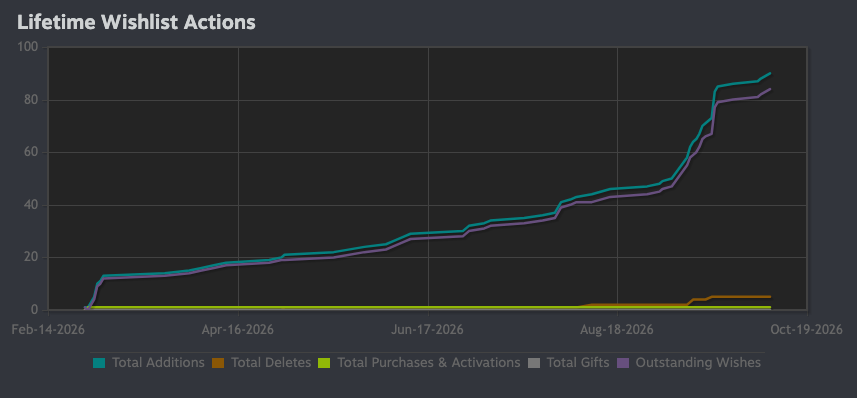Toggle the Total Deletes orange legend swatch
857x398 pixels.
(x=218, y=362)
